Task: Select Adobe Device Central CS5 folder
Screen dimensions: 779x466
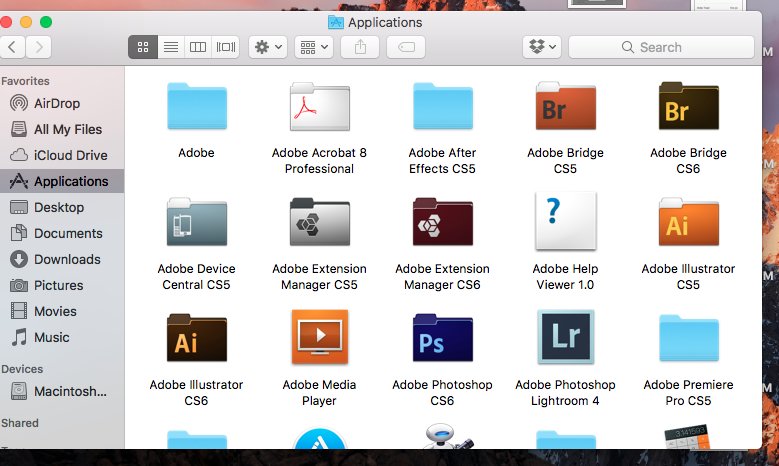Action: (x=197, y=222)
